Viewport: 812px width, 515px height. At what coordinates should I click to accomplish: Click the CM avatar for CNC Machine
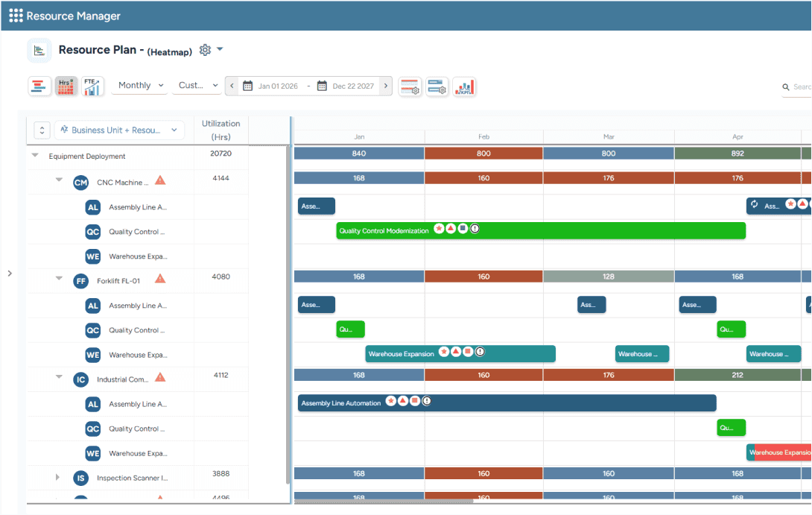click(80, 183)
